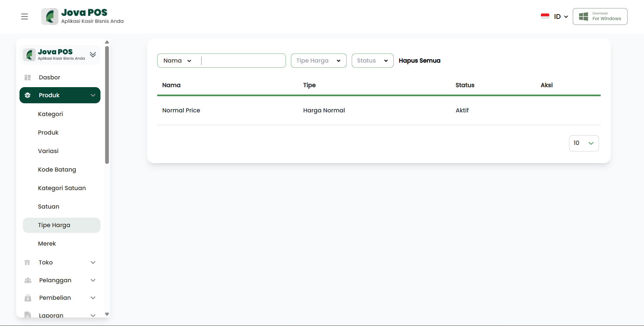Click the Toko store icon

click(27, 262)
